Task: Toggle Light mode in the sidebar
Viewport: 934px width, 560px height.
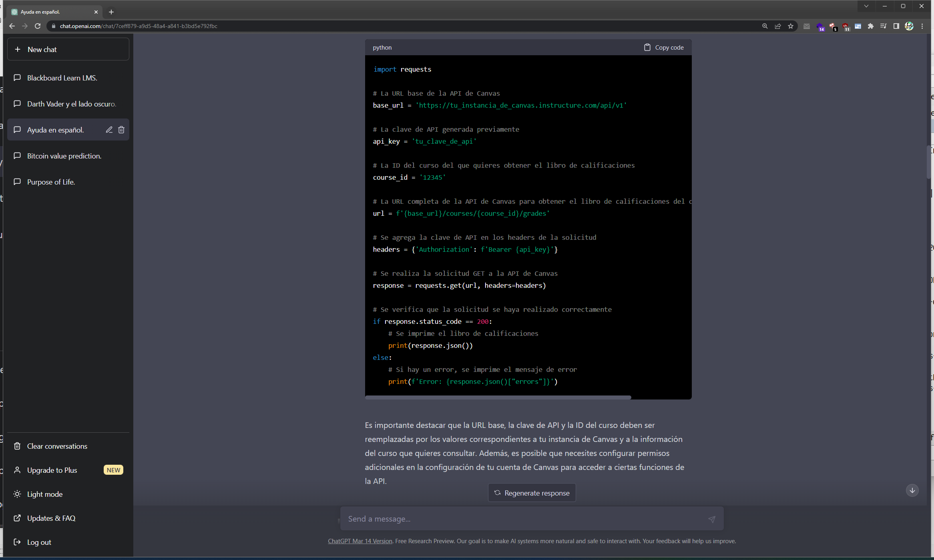Action: pyautogui.click(x=44, y=494)
